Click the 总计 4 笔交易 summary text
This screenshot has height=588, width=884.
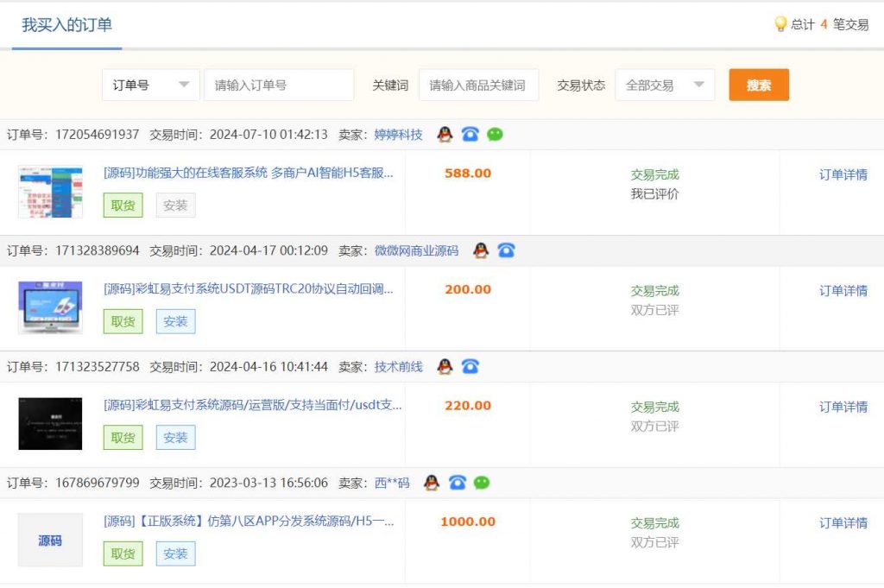tap(830, 24)
